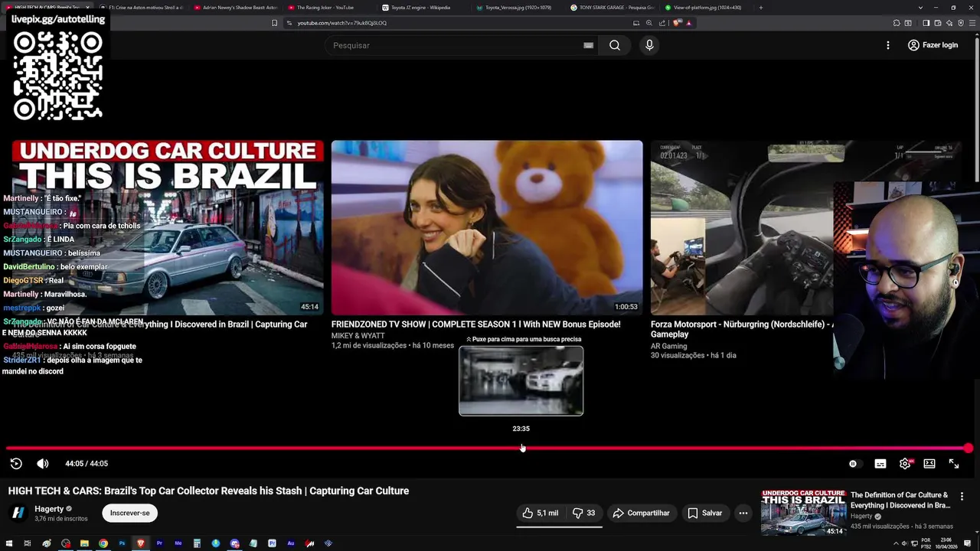
Task: Switch to the View-of-platform.jpg tab
Action: click(707, 8)
